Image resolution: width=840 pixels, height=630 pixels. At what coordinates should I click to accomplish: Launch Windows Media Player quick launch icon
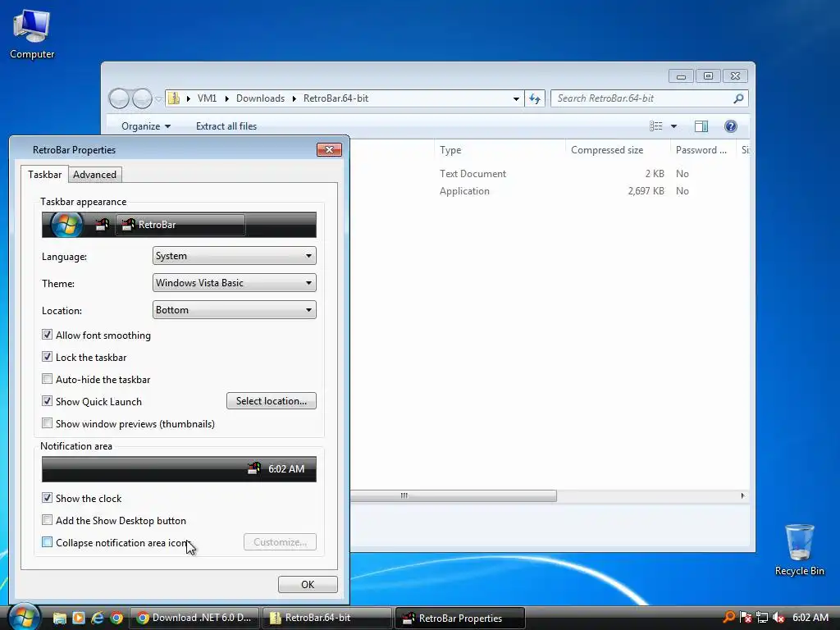[78, 618]
